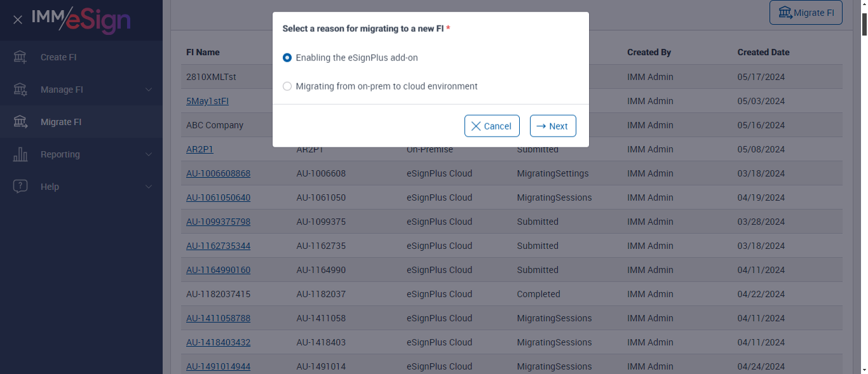
Task: Open the Migrate FI menu item
Action: [61, 122]
